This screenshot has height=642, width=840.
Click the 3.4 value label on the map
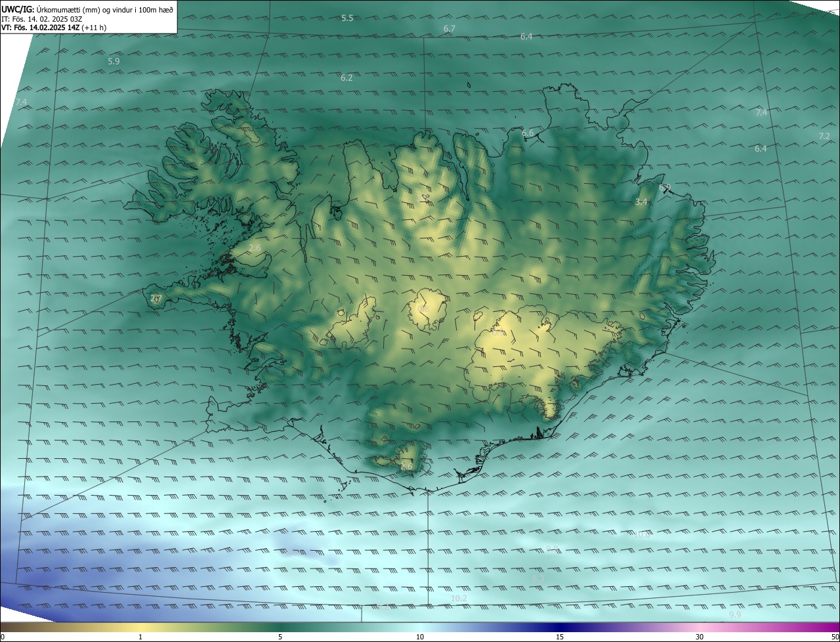641,202
